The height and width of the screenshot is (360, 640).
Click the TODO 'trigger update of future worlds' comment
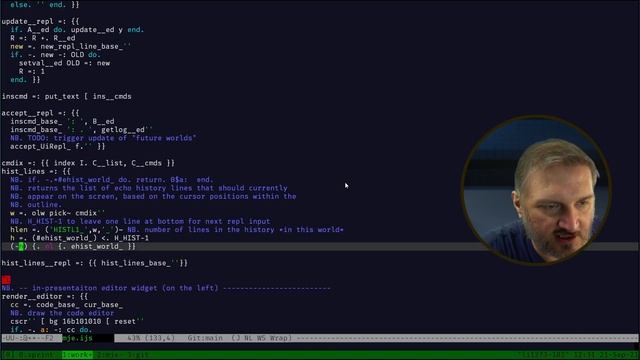coord(103,138)
